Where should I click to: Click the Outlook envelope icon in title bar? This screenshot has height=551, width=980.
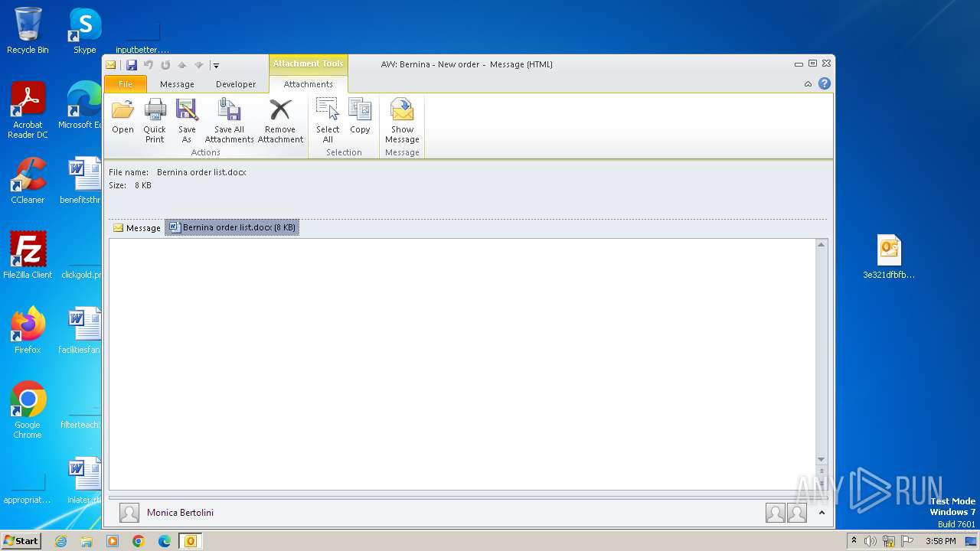tap(111, 65)
